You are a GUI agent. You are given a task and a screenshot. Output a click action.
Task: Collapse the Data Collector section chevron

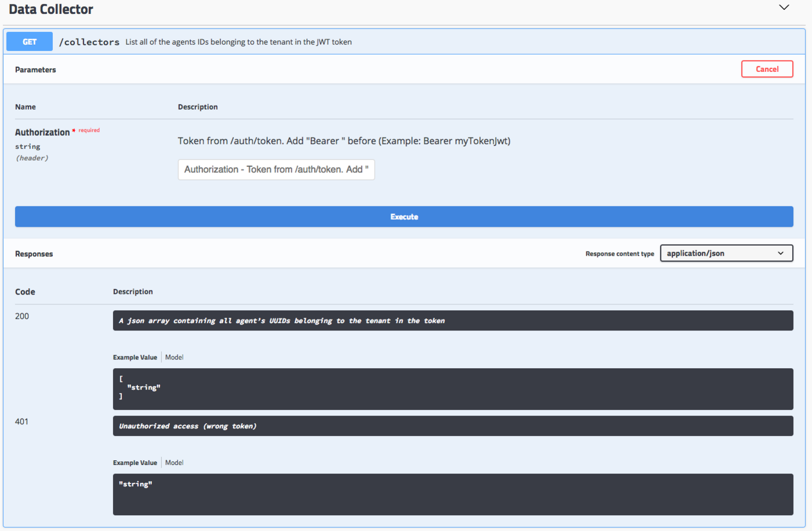[784, 8]
